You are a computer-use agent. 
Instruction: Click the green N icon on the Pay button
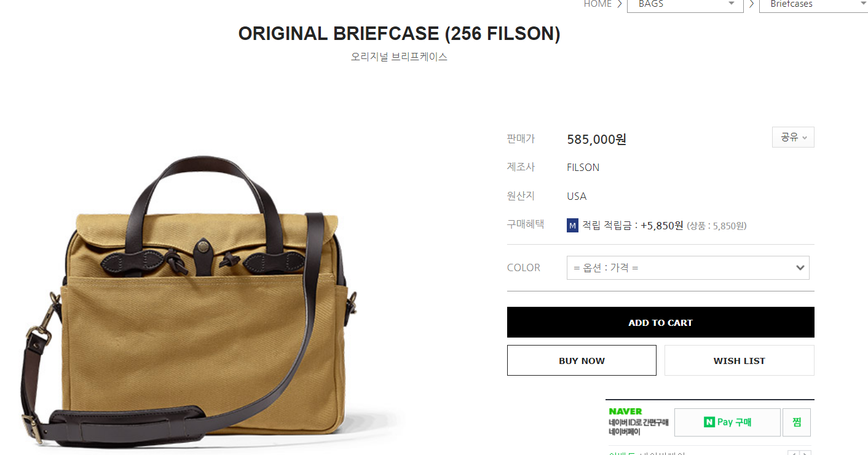(709, 422)
